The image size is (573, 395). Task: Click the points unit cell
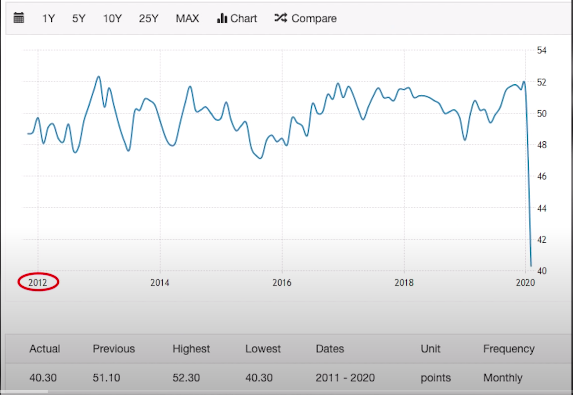pyautogui.click(x=436, y=378)
